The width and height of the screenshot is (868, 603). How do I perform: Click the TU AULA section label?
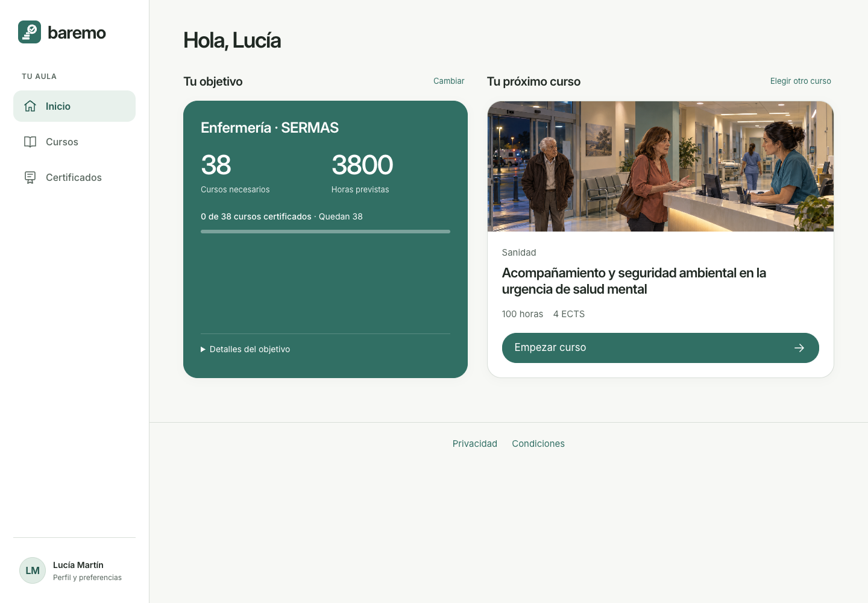tap(39, 77)
